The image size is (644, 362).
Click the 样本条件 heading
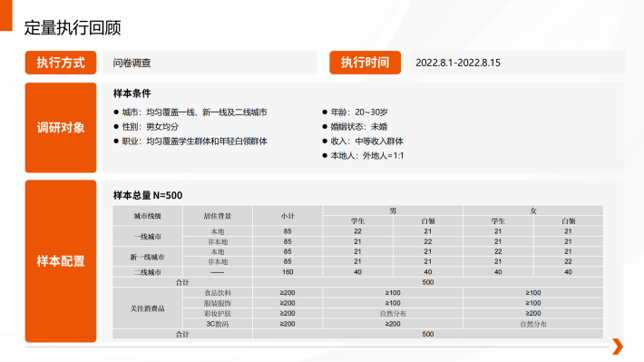(132, 93)
